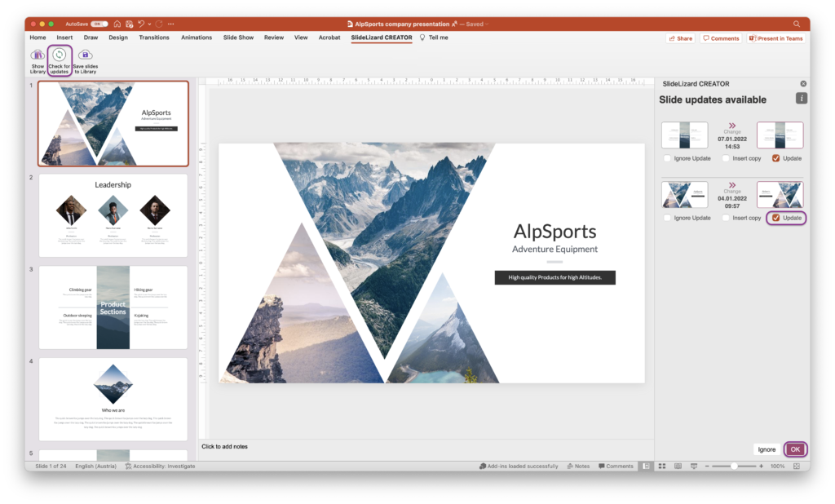Open the Animations tab
835x504 pixels.
pyautogui.click(x=197, y=38)
